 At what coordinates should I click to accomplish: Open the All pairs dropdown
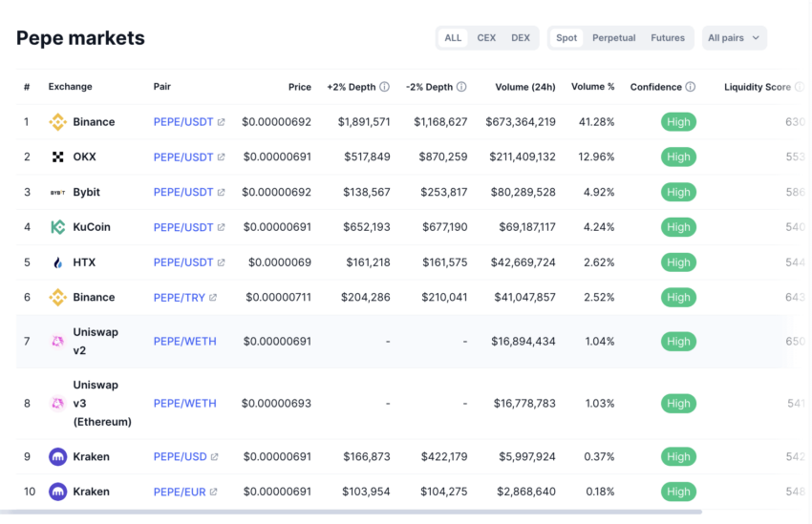pos(734,38)
